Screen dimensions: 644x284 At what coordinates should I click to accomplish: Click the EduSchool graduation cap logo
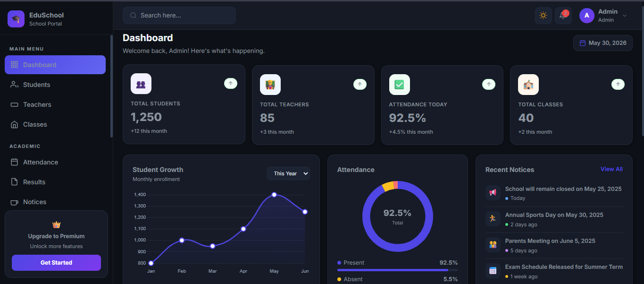(16, 19)
